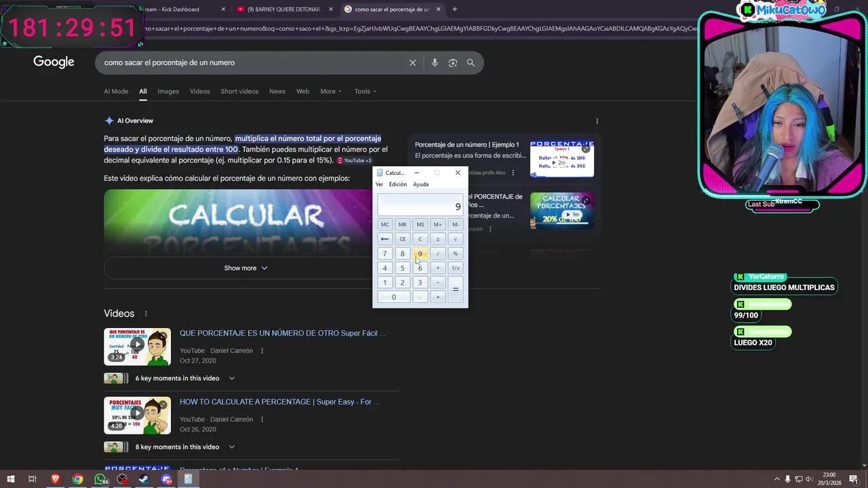The image size is (868, 488).
Task: Click the calculator backspace arrow key
Action: pyautogui.click(x=384, y=239)
